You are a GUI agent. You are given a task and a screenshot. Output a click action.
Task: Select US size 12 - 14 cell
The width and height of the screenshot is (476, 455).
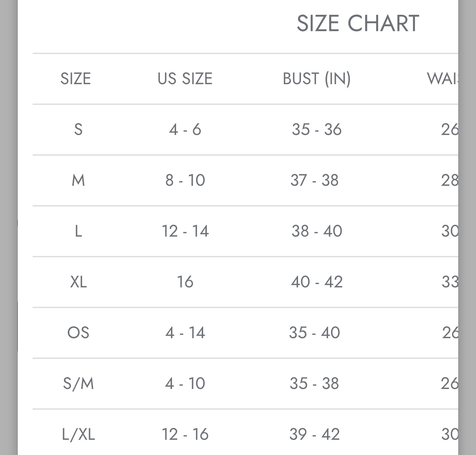185,231
